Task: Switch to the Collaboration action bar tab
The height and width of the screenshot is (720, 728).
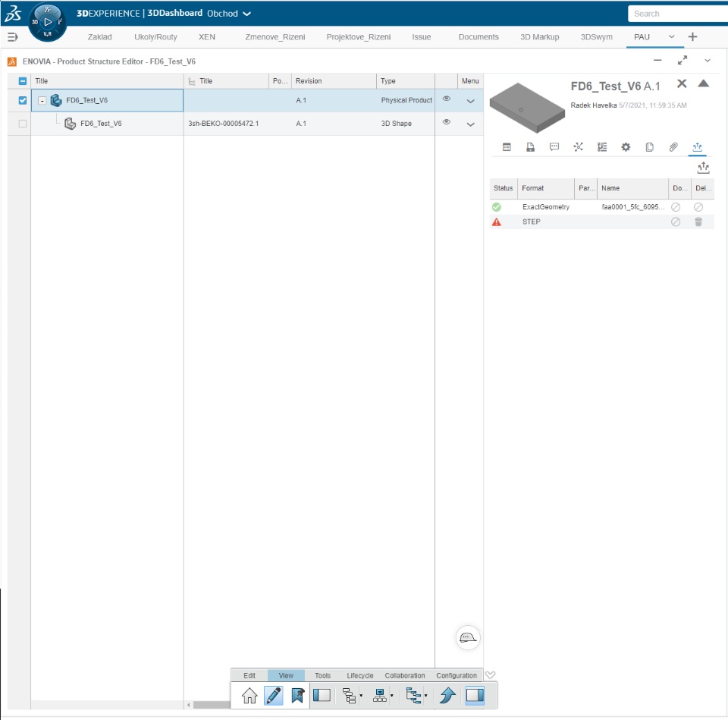Action: point(404,675)
